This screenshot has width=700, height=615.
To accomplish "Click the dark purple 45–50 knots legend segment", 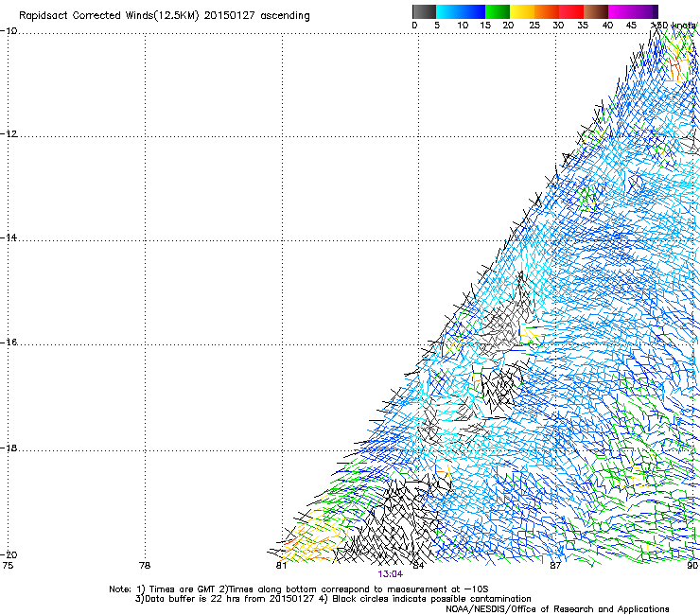I will point(645,11).
